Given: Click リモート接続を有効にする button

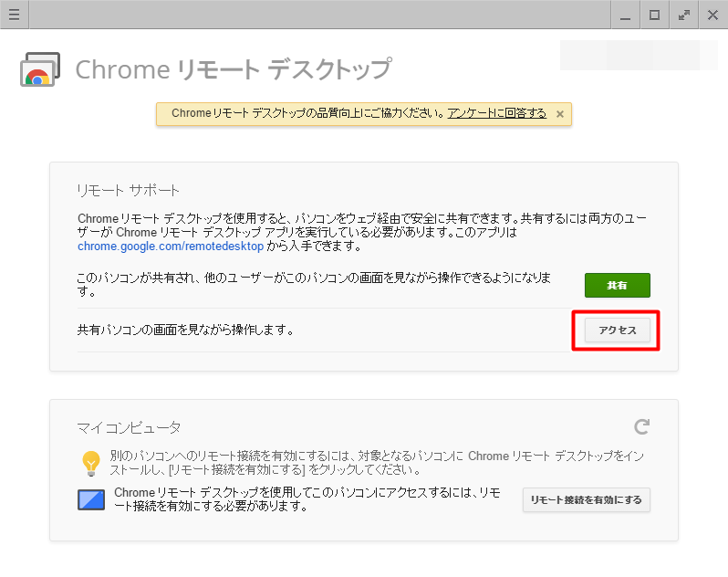Looking at the screenshot, I should (586, 500).
